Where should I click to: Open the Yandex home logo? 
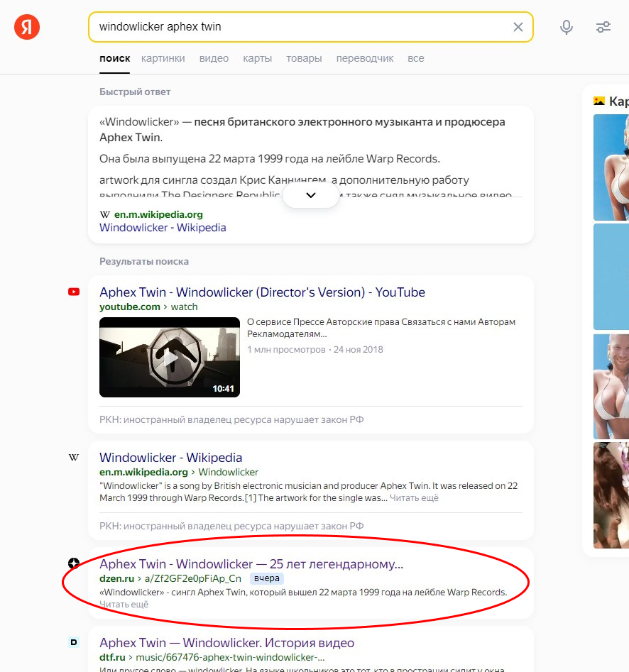[26, 26]
